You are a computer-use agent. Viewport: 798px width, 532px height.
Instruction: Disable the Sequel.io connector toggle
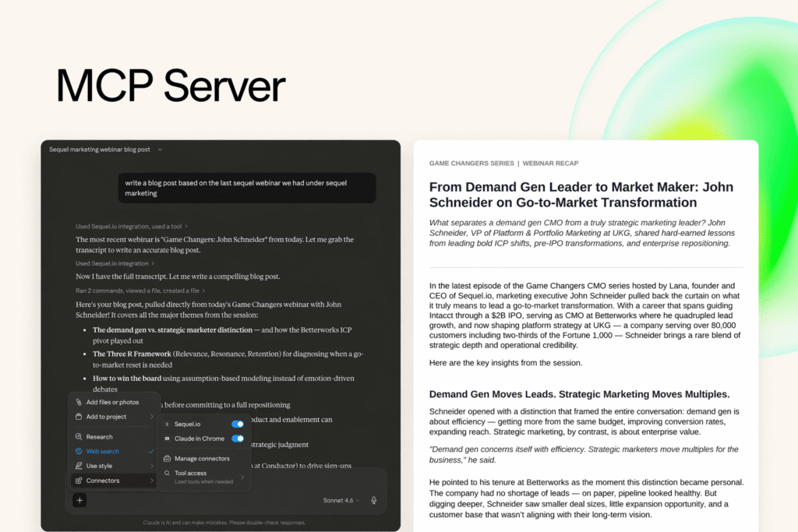[238, 424]
